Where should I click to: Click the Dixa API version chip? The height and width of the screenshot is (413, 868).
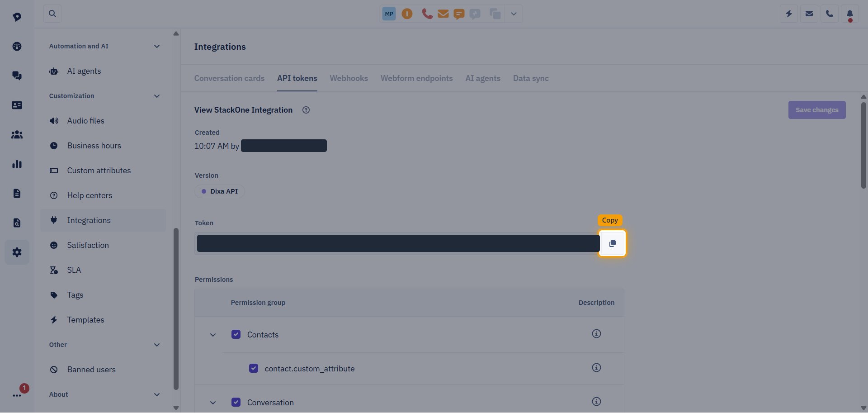click(220, 191)
